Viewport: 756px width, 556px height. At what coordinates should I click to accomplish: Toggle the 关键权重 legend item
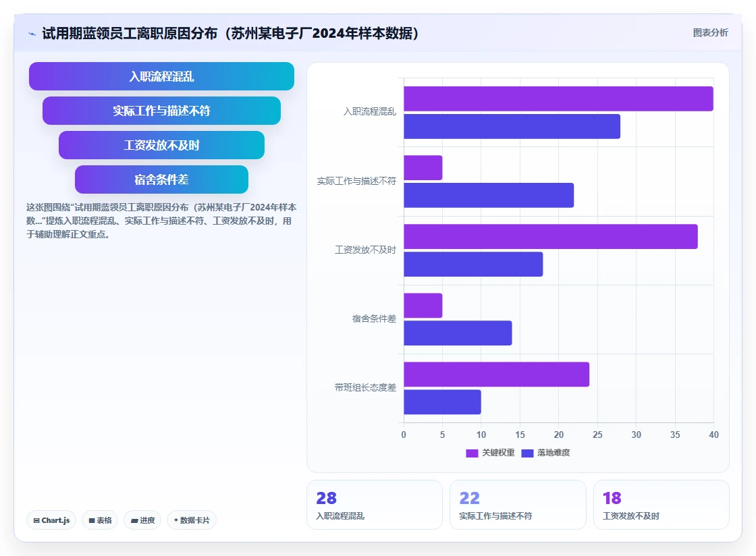[x=490, y=453]
